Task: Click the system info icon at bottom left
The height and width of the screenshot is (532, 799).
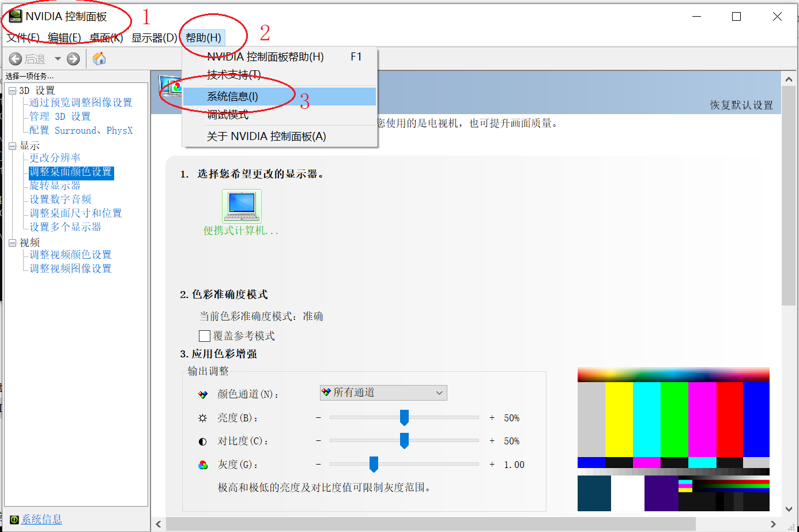Action: [x=13, y=519]
